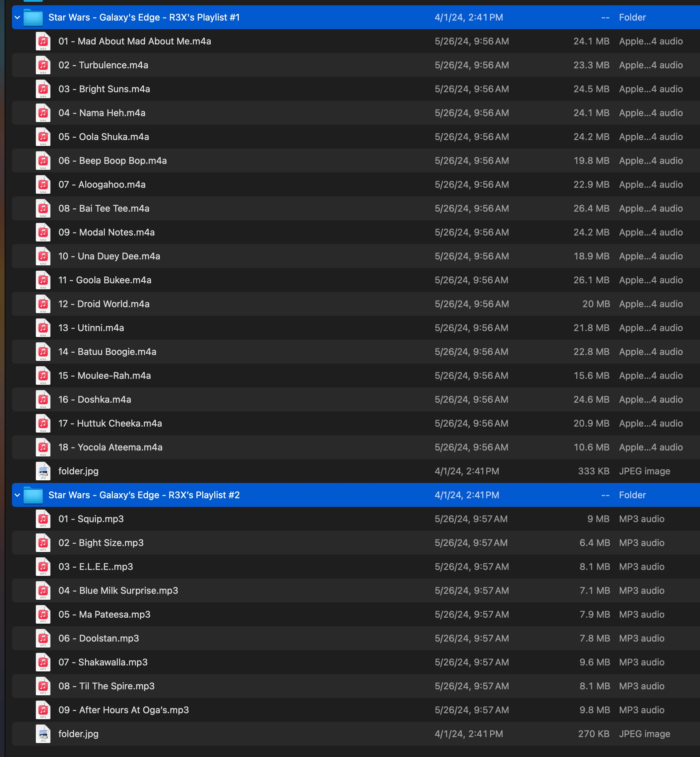
Task: Click the Mad About Me m4a file icon
Action: 43,41
